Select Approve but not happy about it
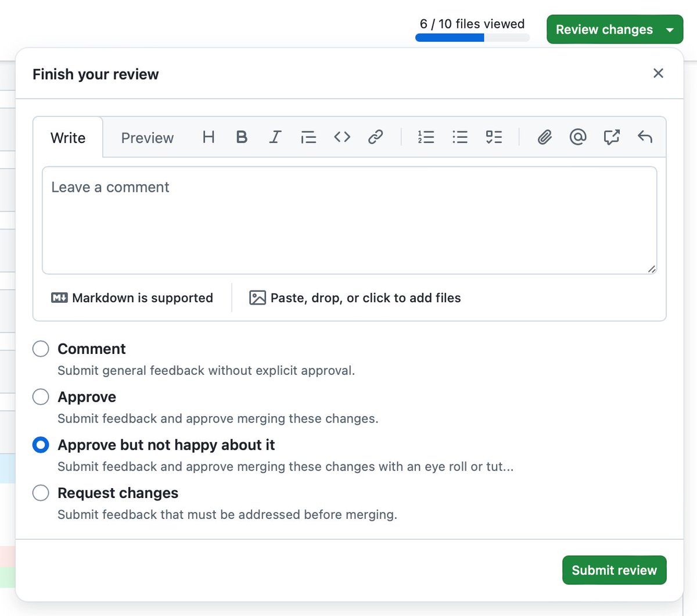697x616 pixels. 41,445
